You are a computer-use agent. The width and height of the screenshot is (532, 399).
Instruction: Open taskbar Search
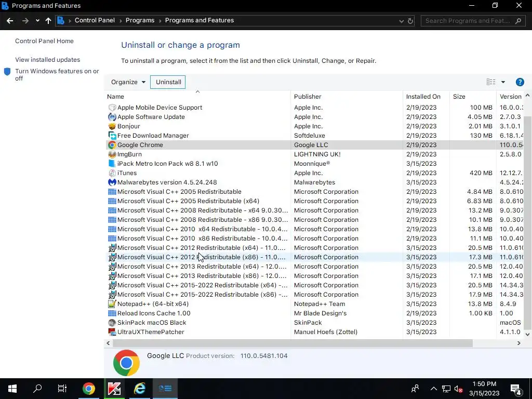[37, 389]
